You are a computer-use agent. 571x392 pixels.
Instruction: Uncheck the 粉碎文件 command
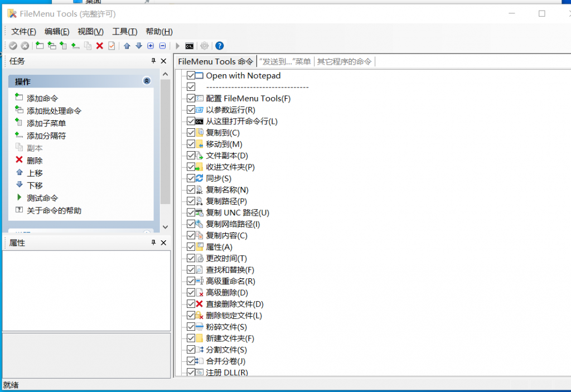coord(191,327)
